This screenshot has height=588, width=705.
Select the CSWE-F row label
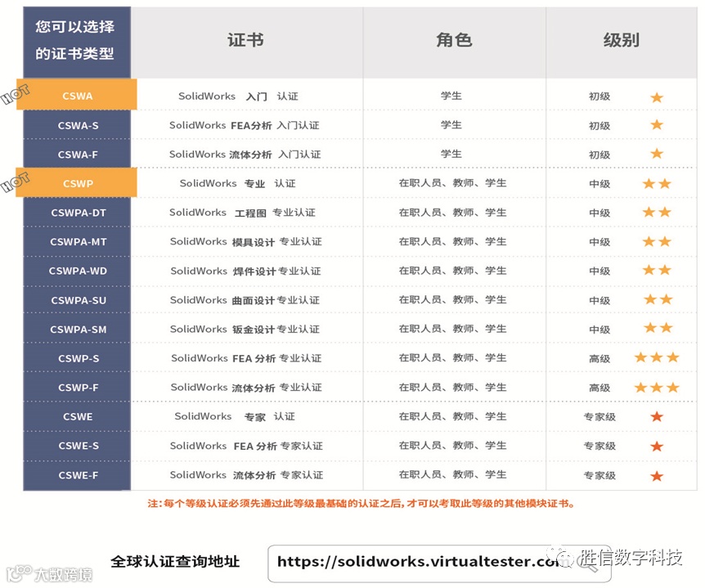tap(79, 475)
